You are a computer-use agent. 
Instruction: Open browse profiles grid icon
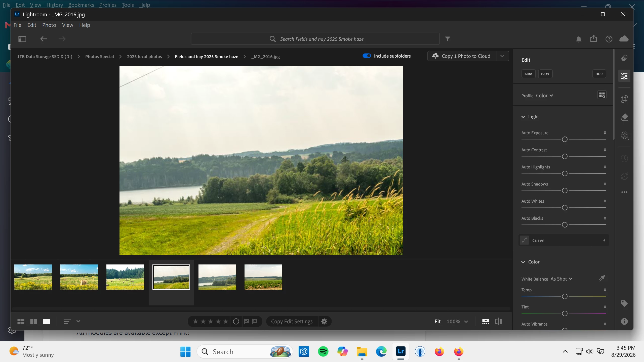602,95
